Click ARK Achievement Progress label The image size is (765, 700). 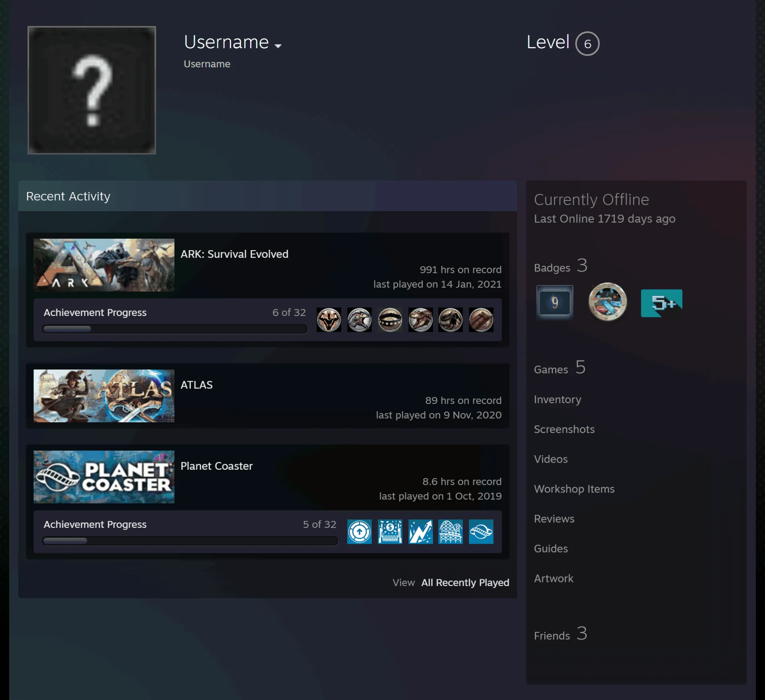pos(95,313)
